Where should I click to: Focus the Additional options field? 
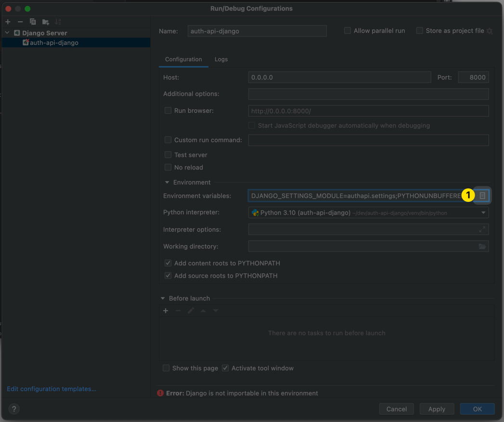point(368,94)
